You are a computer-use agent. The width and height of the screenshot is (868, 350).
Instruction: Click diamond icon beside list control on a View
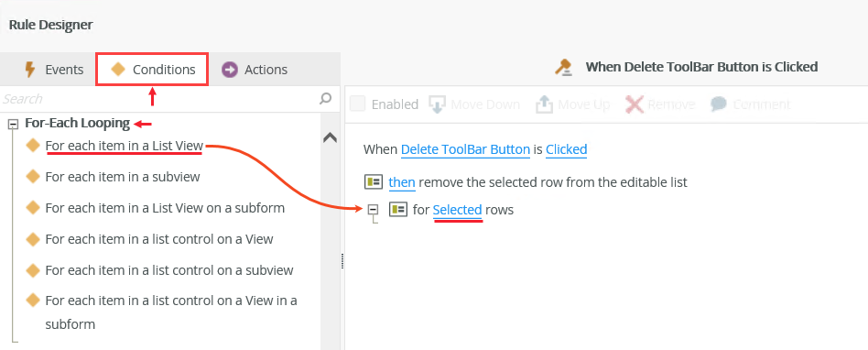pos(33,239)
